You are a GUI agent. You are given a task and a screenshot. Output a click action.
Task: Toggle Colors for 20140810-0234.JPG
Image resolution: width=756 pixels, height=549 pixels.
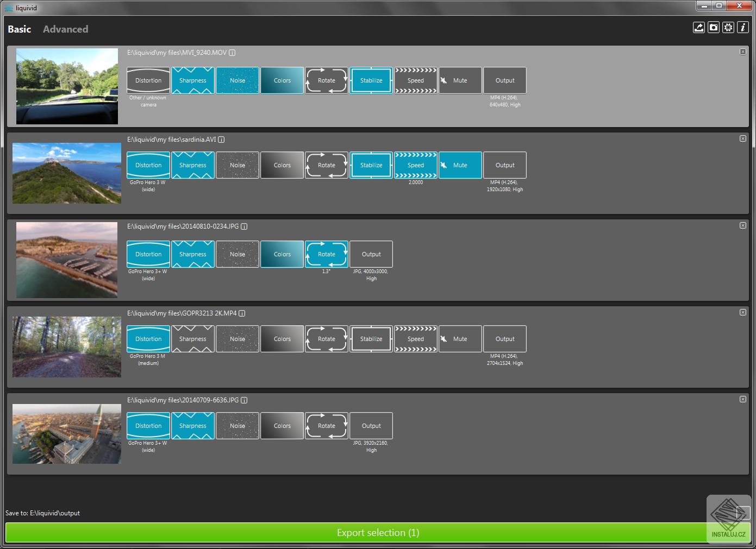coord(282,254)
